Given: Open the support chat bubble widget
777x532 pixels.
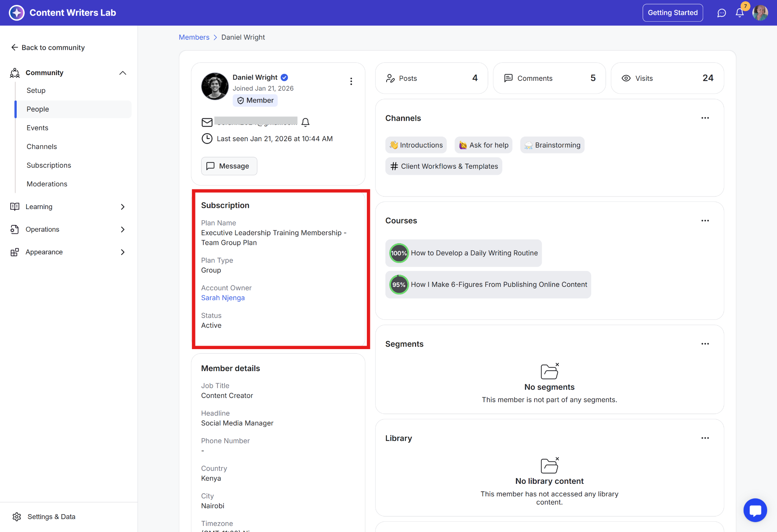Looking at the screenshot, I should 755,510.
